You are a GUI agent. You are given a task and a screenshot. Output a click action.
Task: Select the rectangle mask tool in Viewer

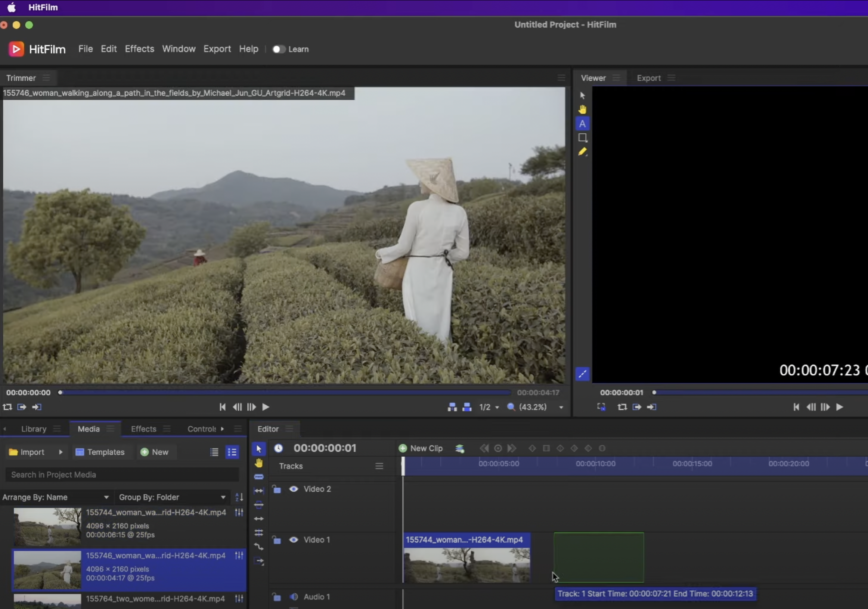[582, 138]
